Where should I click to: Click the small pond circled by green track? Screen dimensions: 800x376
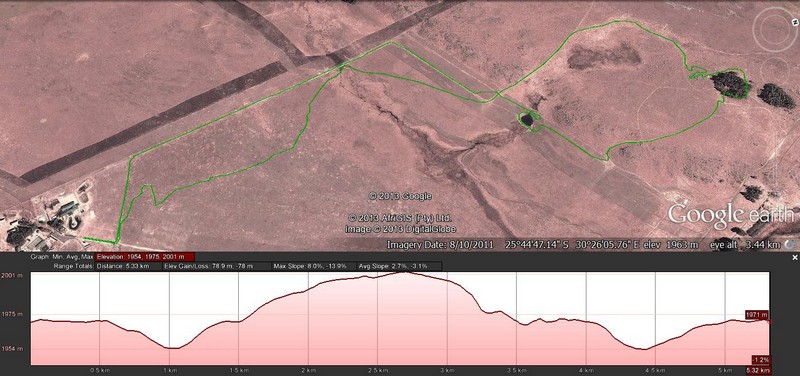click(527, 120)
